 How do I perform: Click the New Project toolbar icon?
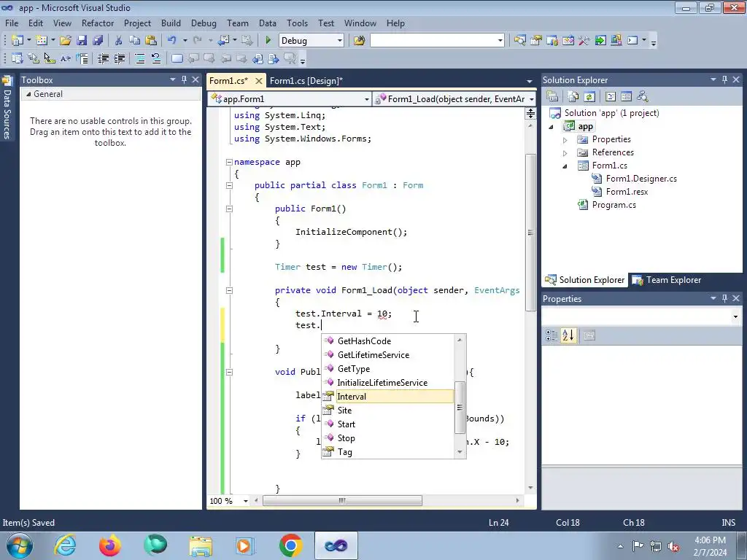pos(18,41)
